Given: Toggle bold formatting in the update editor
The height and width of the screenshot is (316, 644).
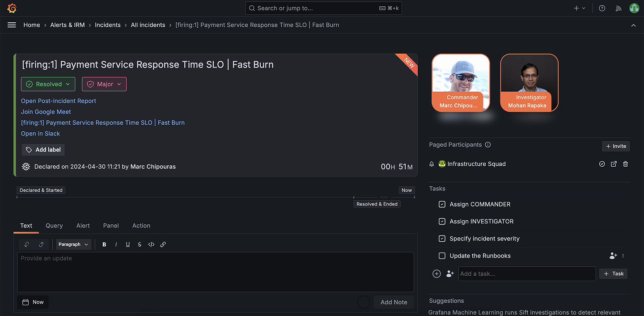Looking at the screenshot, I should click(x=104, y=244).
